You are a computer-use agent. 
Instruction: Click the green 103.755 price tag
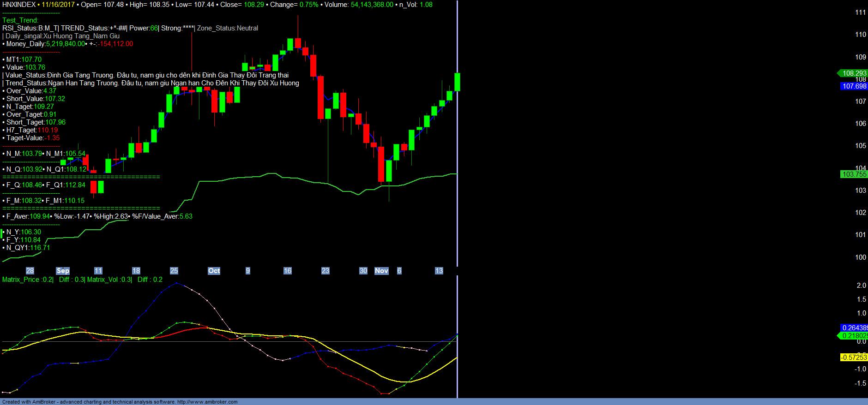[854, 174]
